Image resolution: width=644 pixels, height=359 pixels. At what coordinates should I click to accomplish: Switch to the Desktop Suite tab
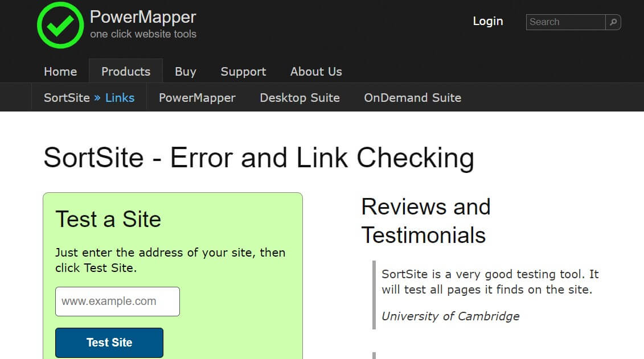[x=300, y=98]
